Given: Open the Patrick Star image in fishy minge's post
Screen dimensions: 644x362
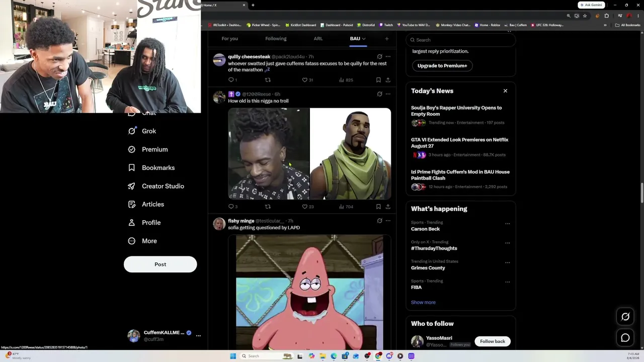Looking at the screenshot, I should click(309, 292).
